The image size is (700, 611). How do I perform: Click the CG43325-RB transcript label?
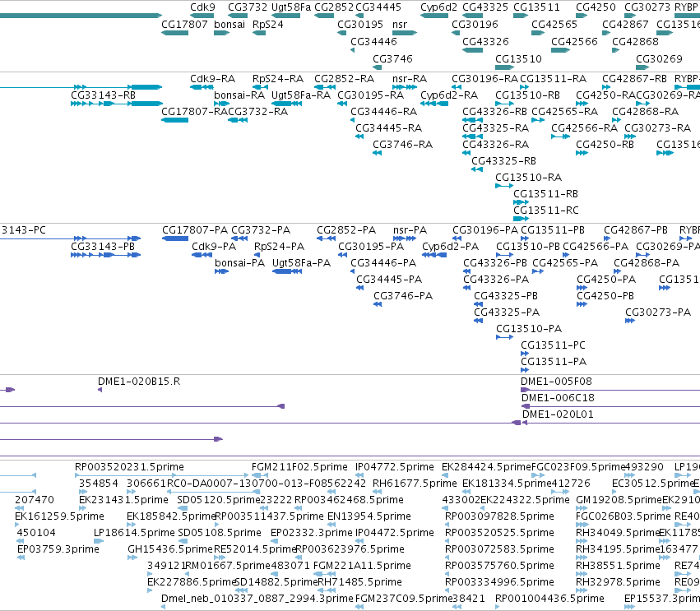pyautogui.click(x=504, y=161)
